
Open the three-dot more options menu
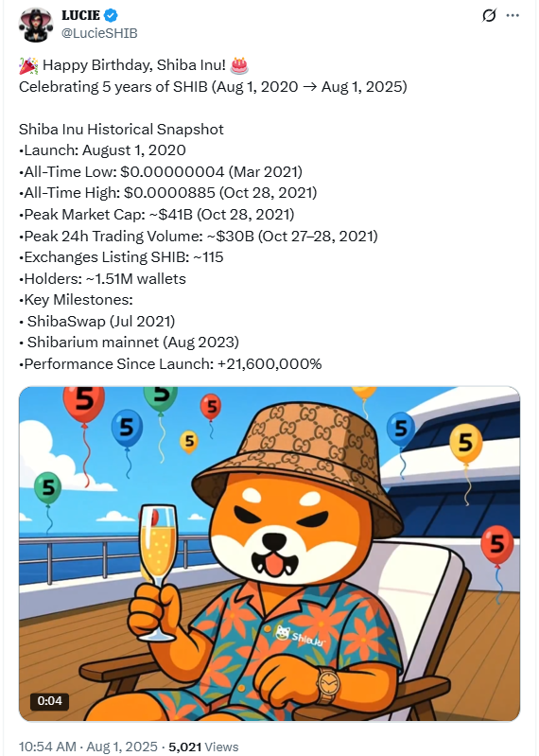pos(513,15)
